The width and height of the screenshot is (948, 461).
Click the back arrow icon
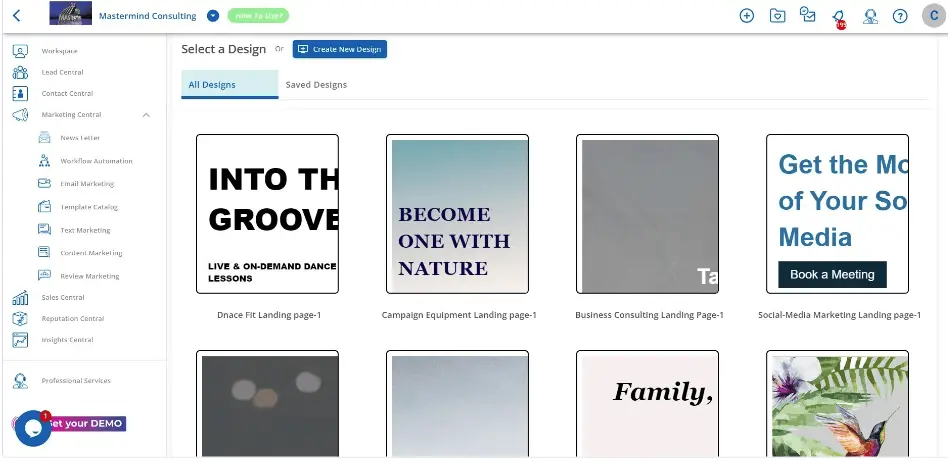16,16
